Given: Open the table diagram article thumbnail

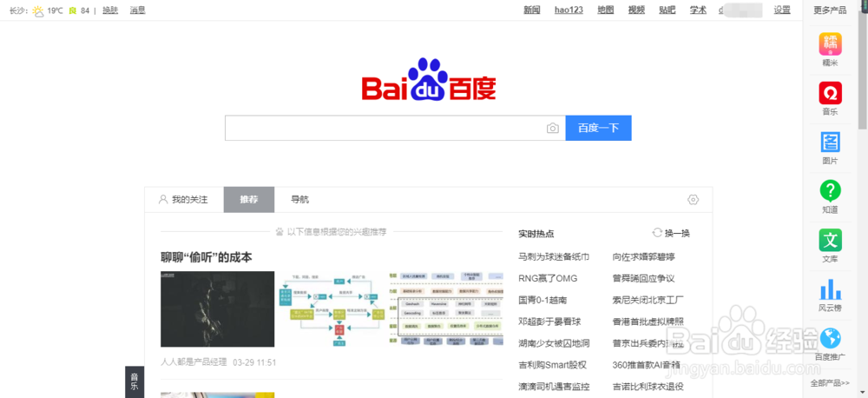Looking at the screenshot, I should pos(446,308).
